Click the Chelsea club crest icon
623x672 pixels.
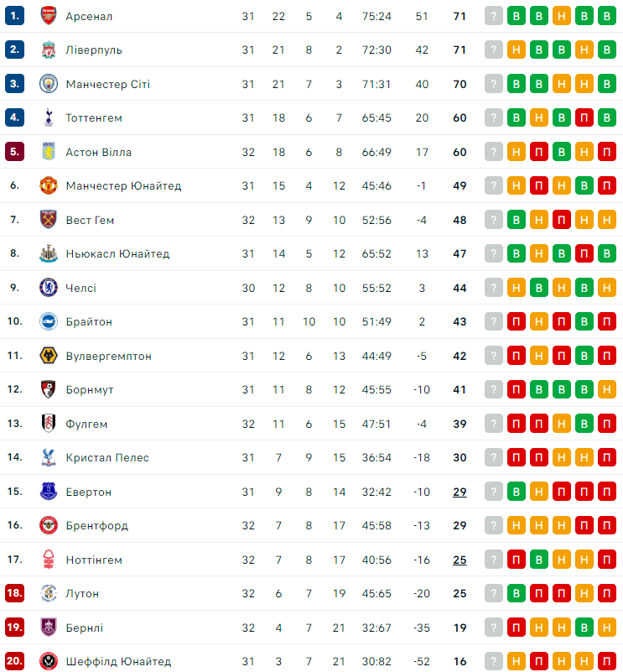point(48,288)
